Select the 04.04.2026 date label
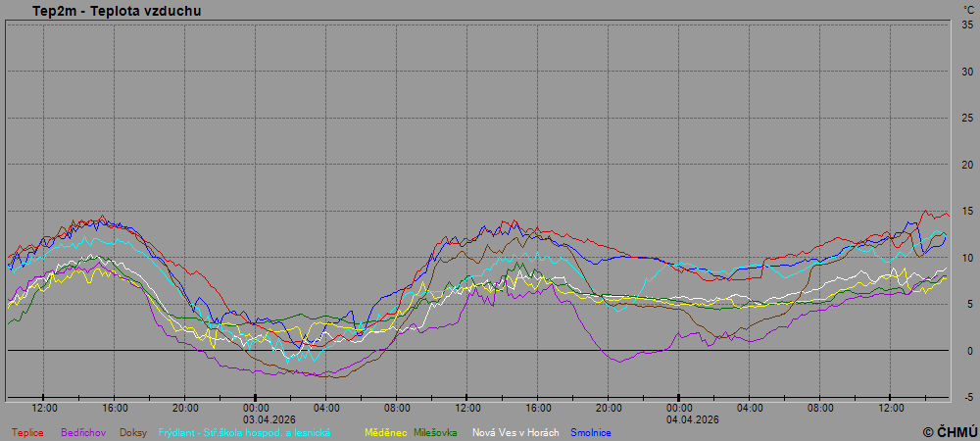 [x=679, y=418]
